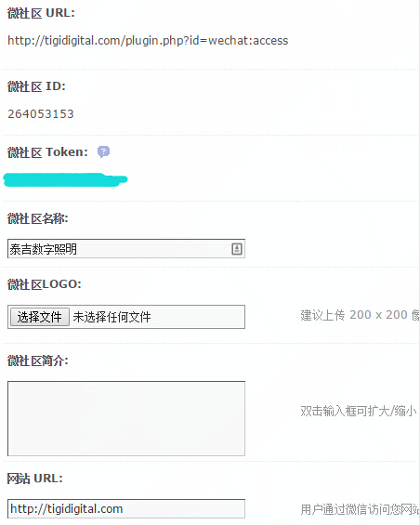The image size is (420, 525).
Task: Click the 微社区 URL label
Action: pyautogui.click(x=41, y=13)
